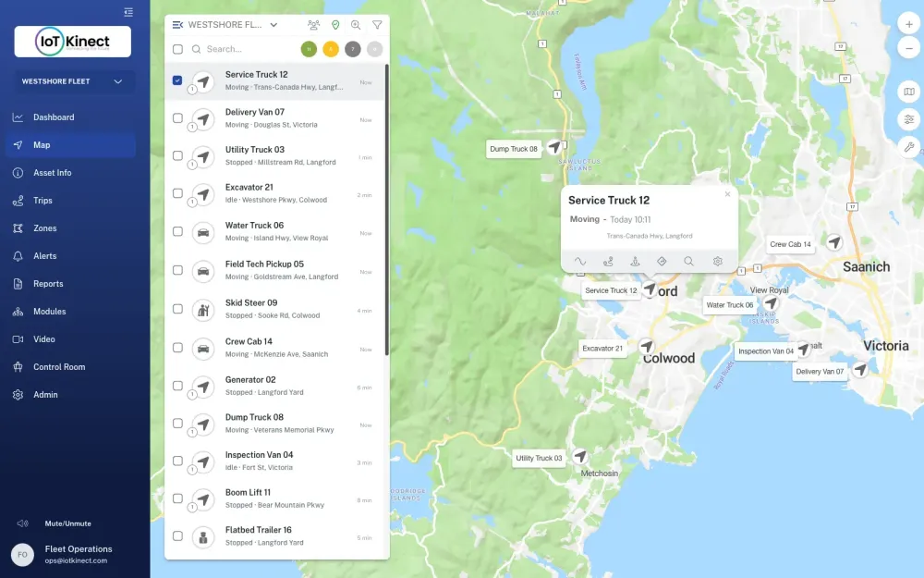Click Inspection Van 04 marker on map

(x=803, y=350)
